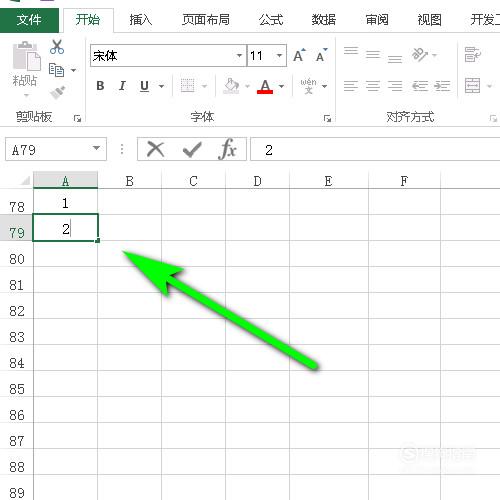The width and height of the screenshot is (500, 500).
Task: Align text right
Action: [395, 86]
